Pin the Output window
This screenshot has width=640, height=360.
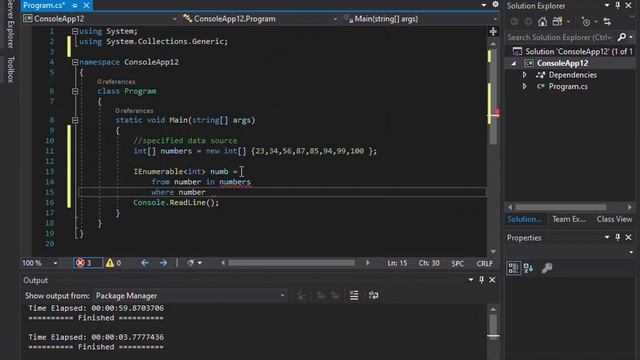[x=482, y=280]
